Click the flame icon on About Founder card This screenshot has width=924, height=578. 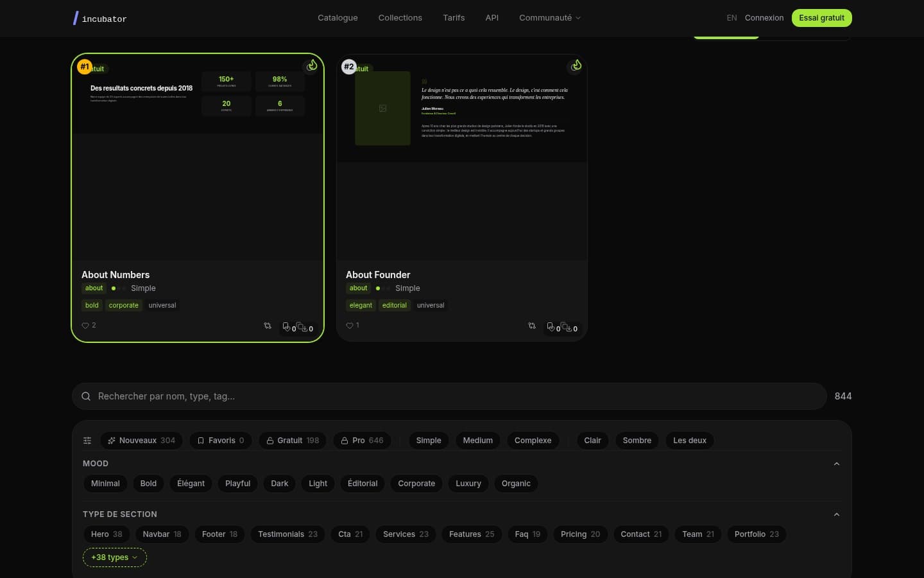coord(576,66)
